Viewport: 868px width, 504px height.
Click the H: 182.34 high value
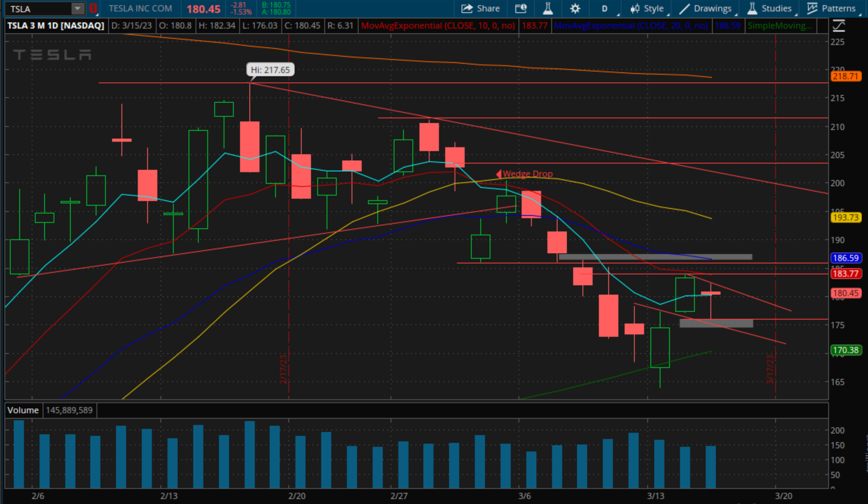click(x=217, y=25)
